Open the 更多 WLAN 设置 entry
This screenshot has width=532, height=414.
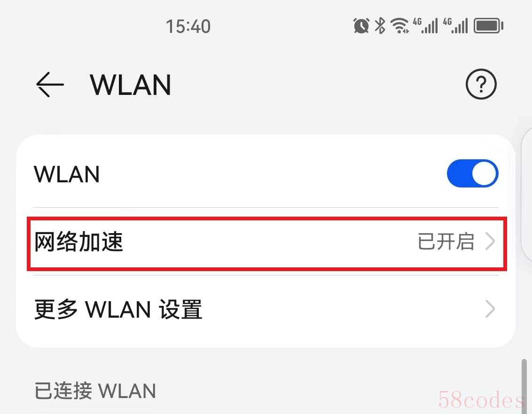pyautogui.click(x=266, y=309)
